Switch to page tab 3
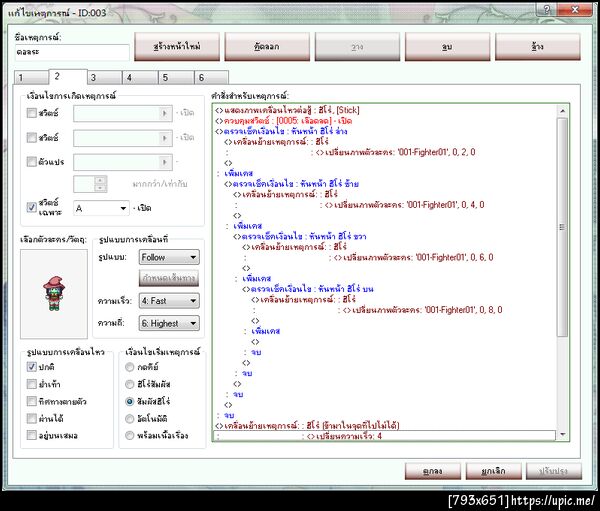 pos(104,77)
